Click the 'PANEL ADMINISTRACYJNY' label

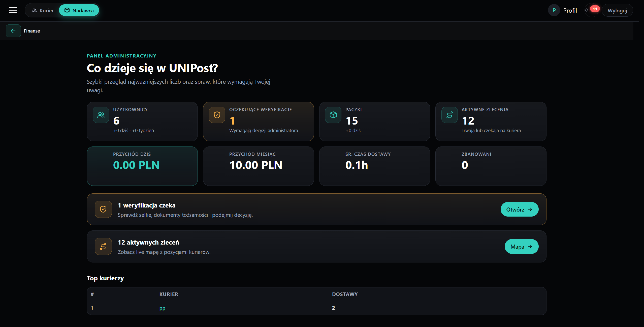click(121, 56)
